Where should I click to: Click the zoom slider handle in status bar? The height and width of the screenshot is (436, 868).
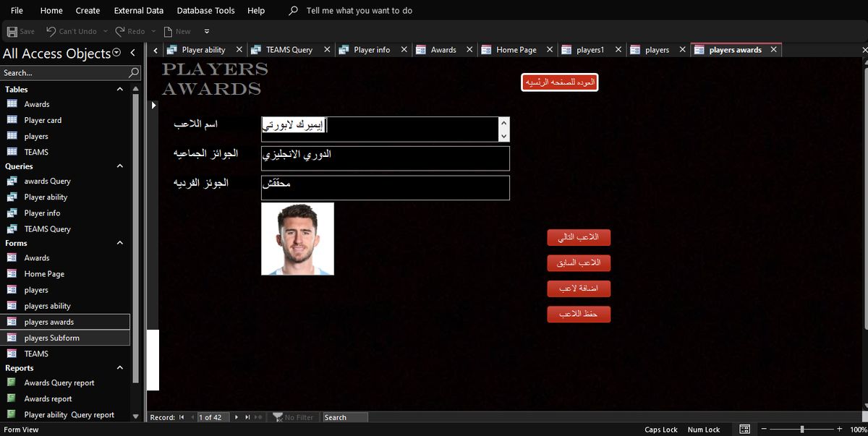pyautogui.click(x=801, y=429)
